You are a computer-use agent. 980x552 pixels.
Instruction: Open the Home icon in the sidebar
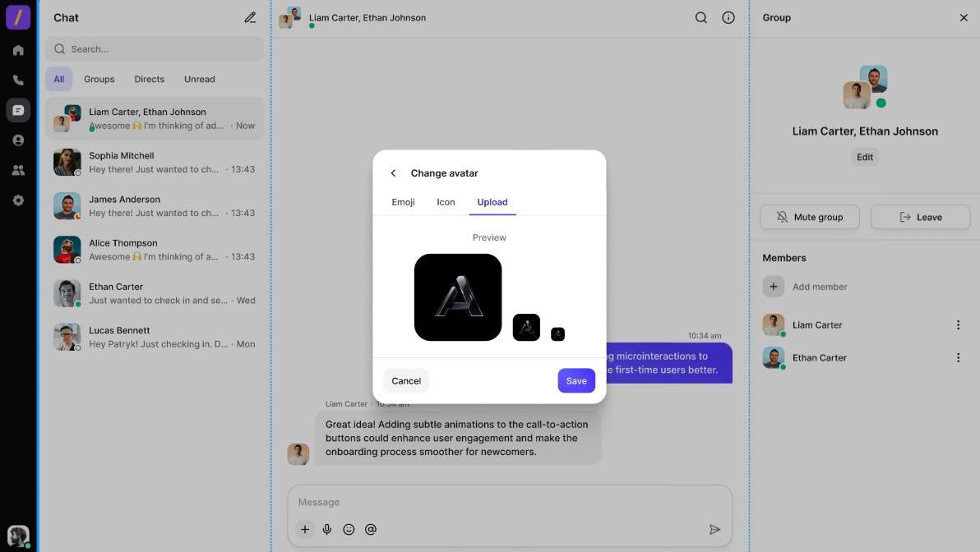click(18, 50)
